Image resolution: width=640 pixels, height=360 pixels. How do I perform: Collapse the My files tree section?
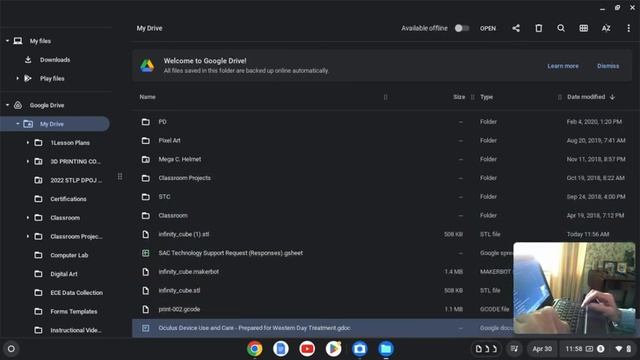click(x=7, y=41)
